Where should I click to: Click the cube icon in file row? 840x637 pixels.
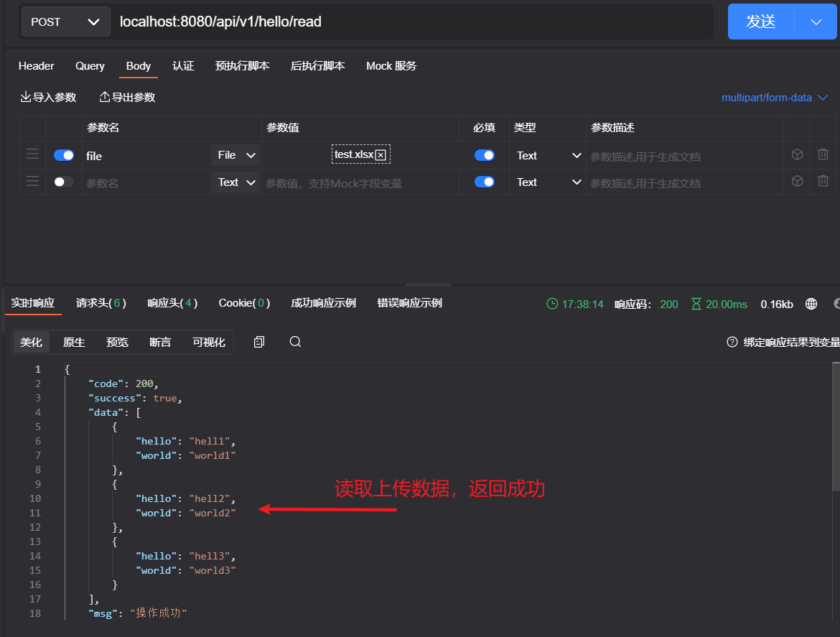click(x=797, y=154)
